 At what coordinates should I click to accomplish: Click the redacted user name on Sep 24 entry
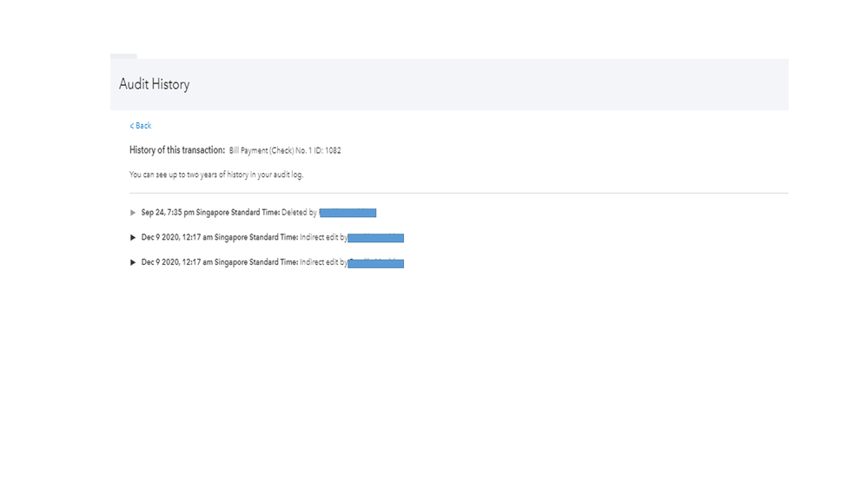tap(348, 213)
